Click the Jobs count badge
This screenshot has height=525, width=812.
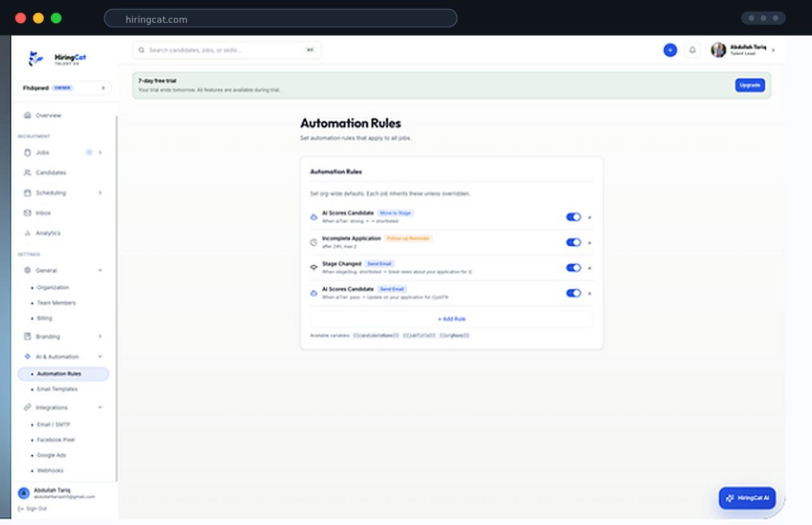point(89,152)
